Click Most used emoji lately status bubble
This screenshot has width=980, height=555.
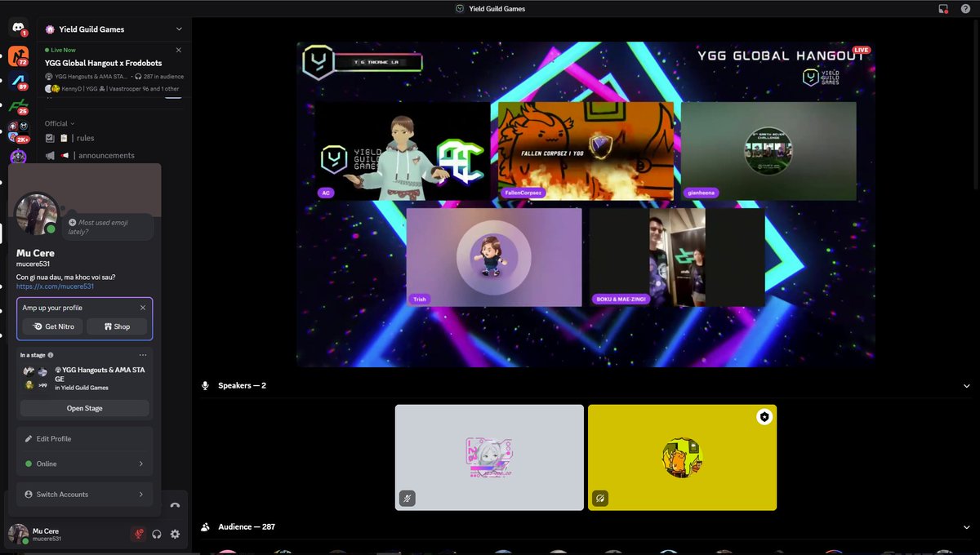[x=108, y=227]
